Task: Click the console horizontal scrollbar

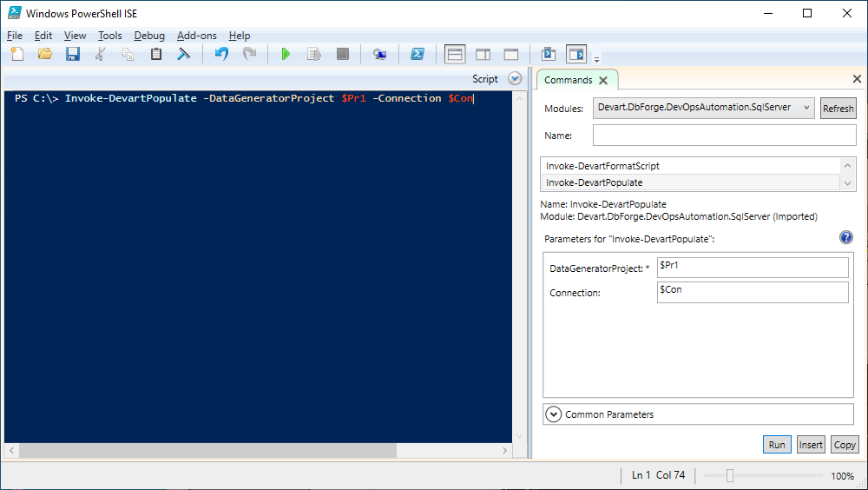Action: [x=208, y=450]
